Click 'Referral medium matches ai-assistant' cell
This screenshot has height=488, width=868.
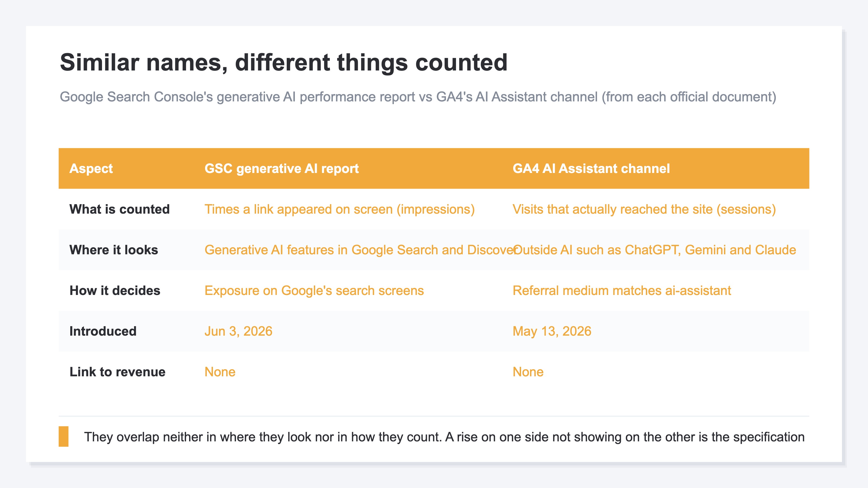(622, 291)
